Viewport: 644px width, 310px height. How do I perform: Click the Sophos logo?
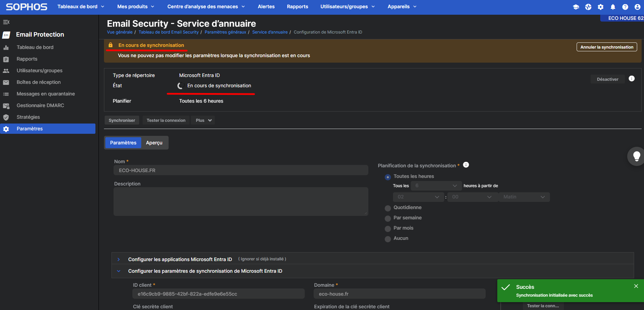27,7
